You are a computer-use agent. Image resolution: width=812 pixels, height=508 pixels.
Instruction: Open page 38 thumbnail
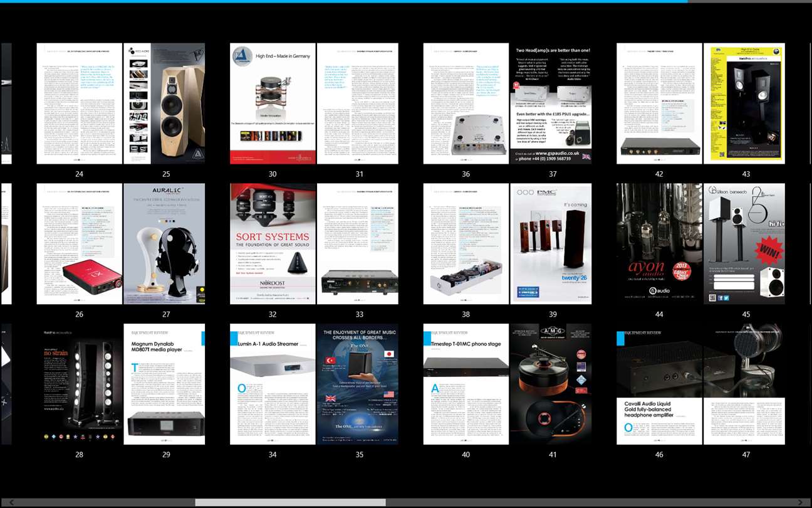pos(466,244)
